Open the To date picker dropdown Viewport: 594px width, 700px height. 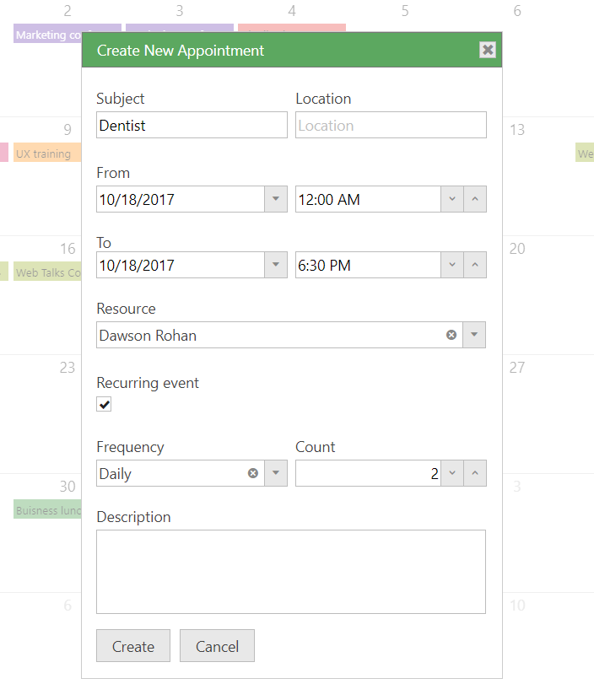point(276,265)
